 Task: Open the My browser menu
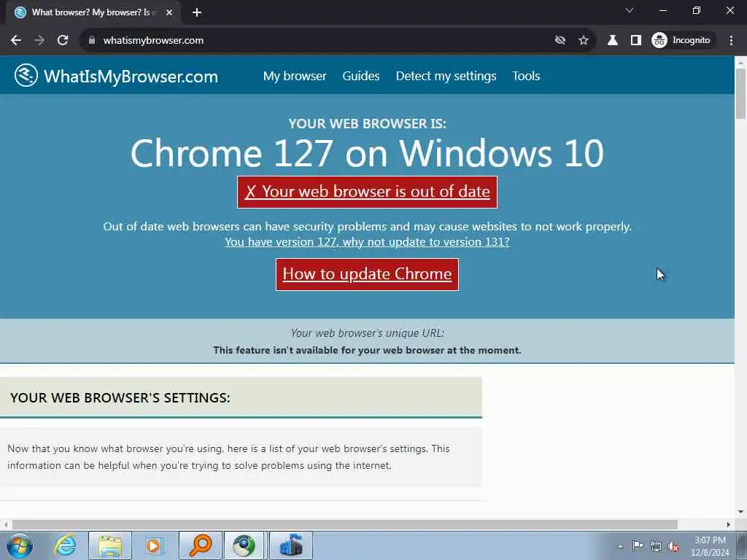point(295,76)
